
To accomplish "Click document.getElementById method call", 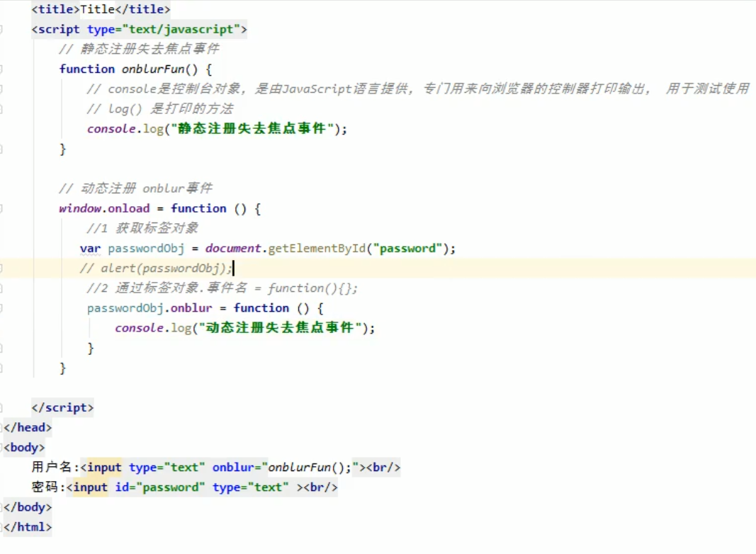I will pyautogui.click(x=286, y=249).
